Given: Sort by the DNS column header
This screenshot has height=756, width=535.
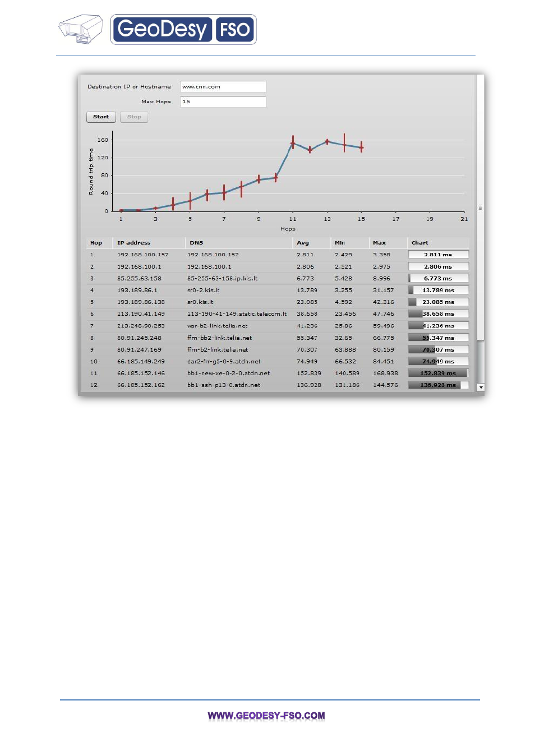Looking at the screenshot, I should [196, 243].
